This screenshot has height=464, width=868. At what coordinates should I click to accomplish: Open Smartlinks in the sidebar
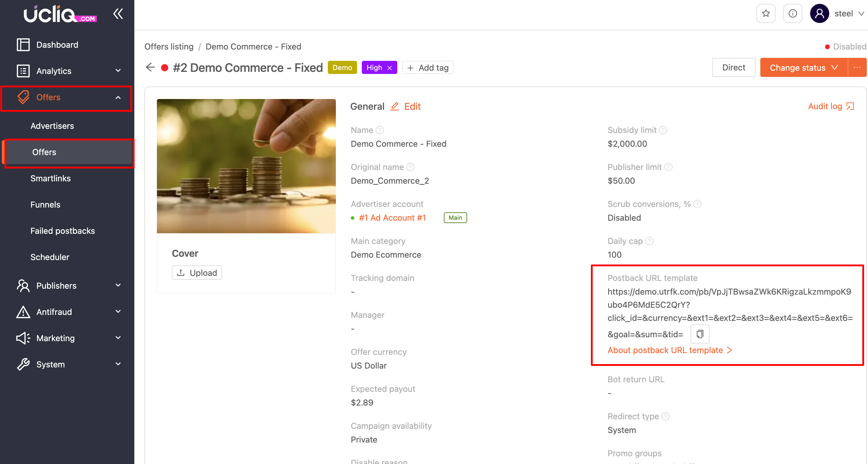tap(50, 178)
